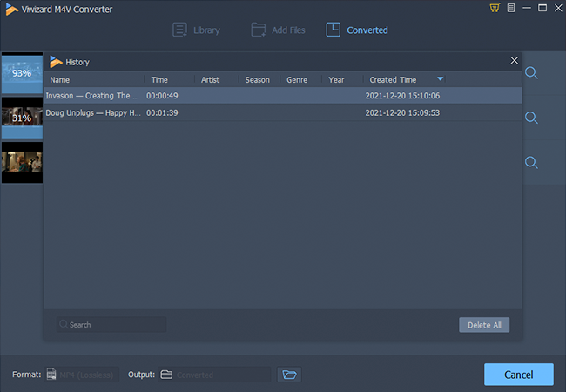
Task: Click the magnifier icon for the second video
Action: click(530, 118)
